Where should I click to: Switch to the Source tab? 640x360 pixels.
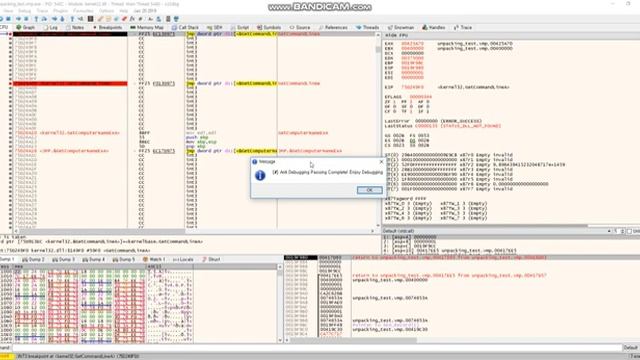click(x=300, y=27)
